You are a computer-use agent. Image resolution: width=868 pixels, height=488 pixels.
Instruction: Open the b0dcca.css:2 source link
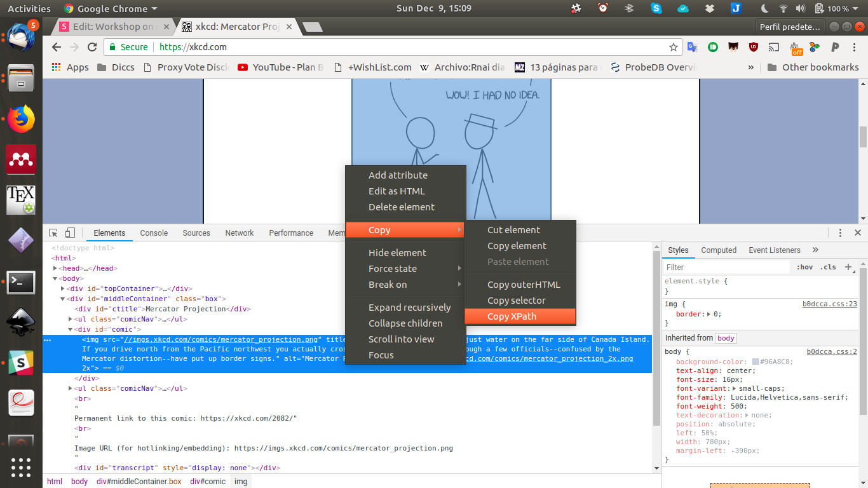point(832,352)
